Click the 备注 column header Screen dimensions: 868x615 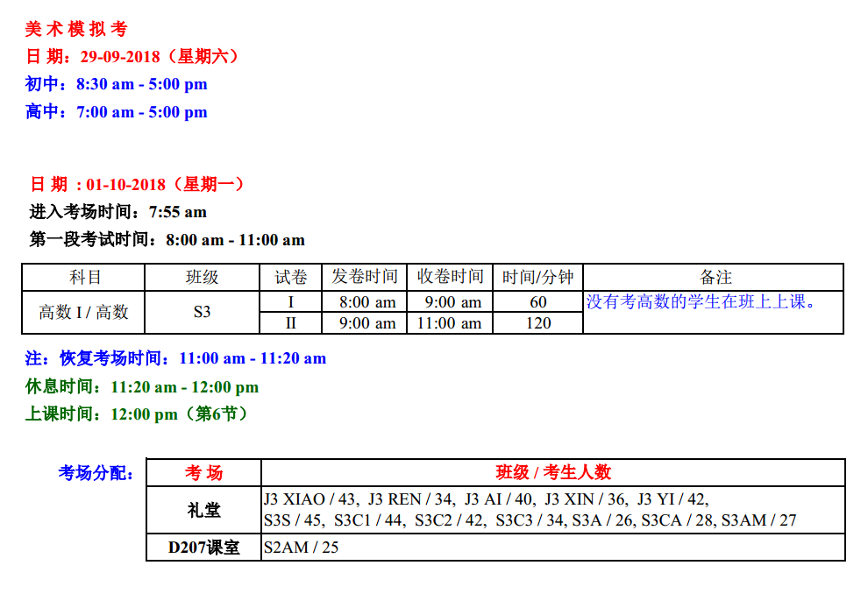point(715,277)
